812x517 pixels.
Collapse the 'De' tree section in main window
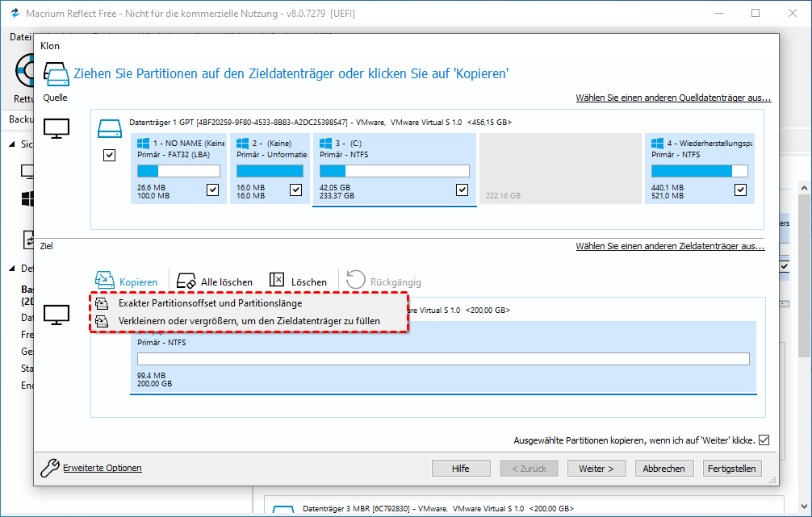[x=12, y=269]
